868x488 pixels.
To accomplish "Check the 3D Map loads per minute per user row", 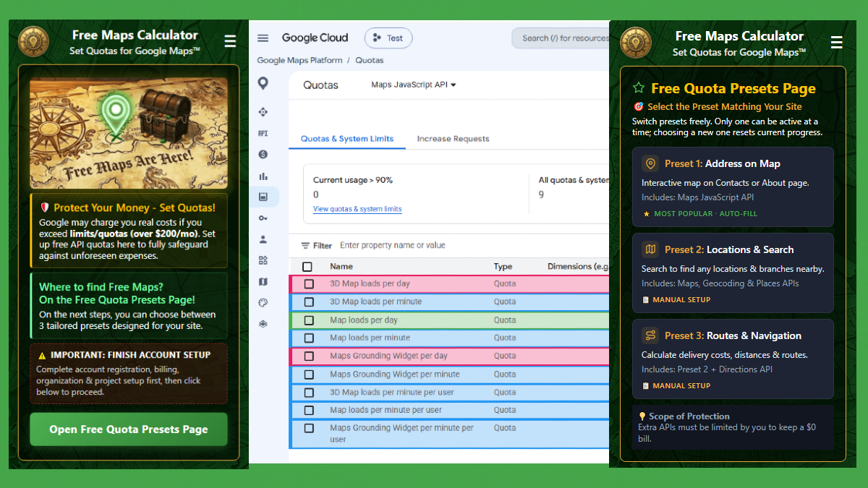I will 309,393.
